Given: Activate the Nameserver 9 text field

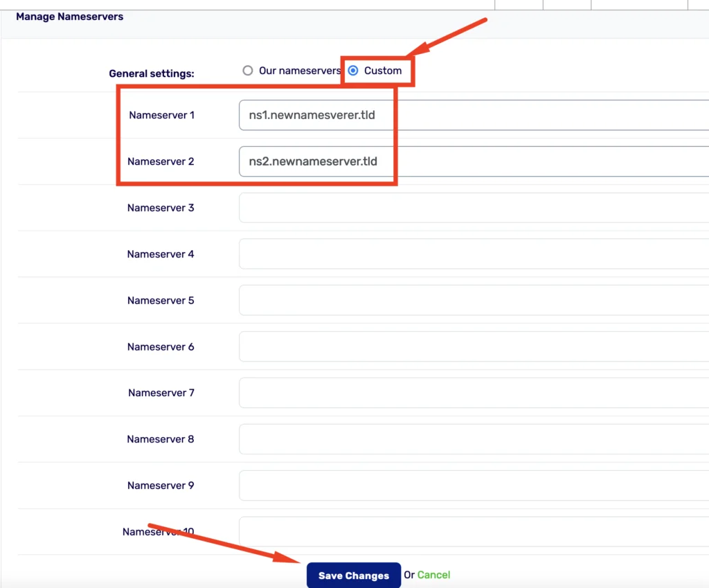Looking at the screenshot, I should click(474, 485).
